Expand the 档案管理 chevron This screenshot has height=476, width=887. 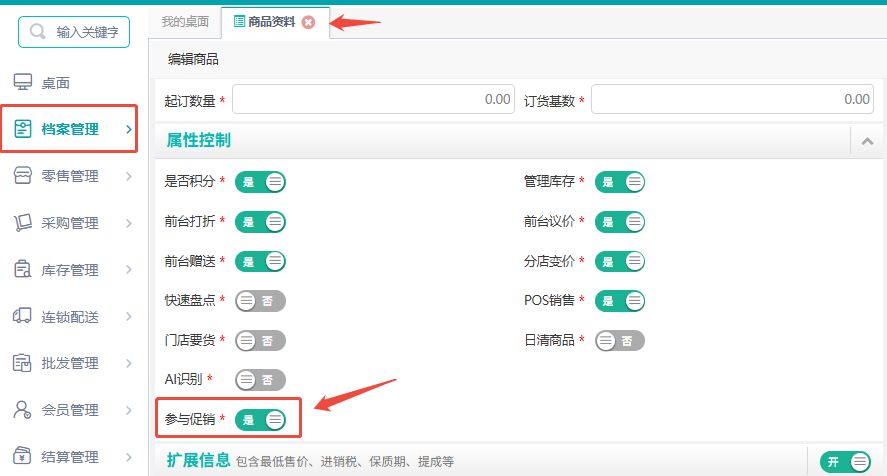(x=129, y=129)
